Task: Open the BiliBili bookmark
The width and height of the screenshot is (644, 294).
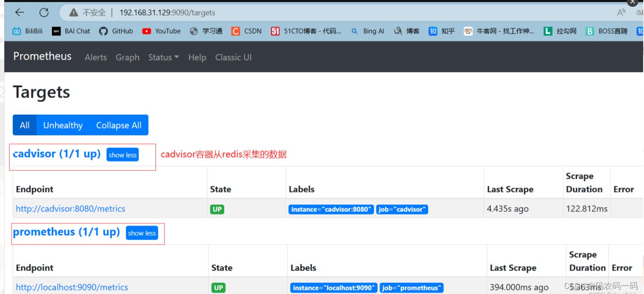Action: tap(27, 31)
